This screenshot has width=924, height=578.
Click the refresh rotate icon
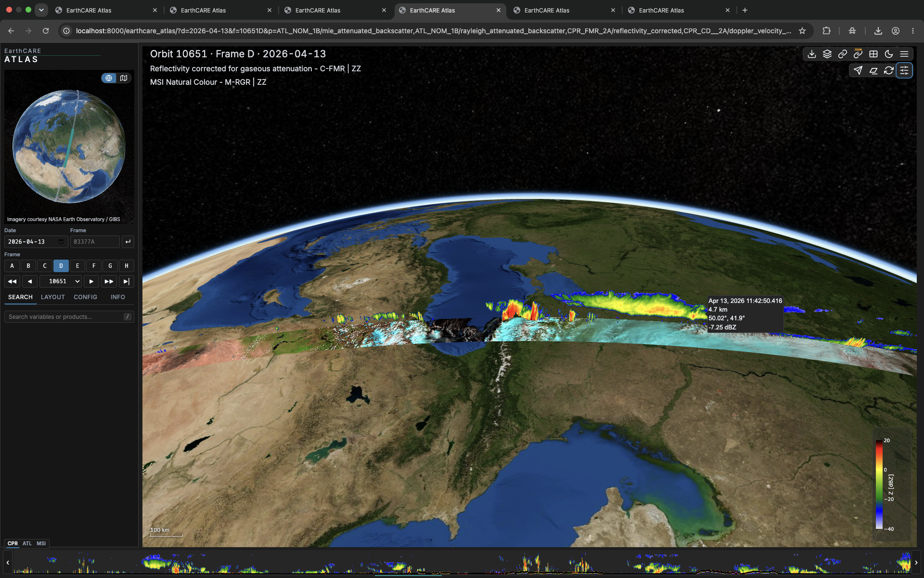click(x=889, y=71)
